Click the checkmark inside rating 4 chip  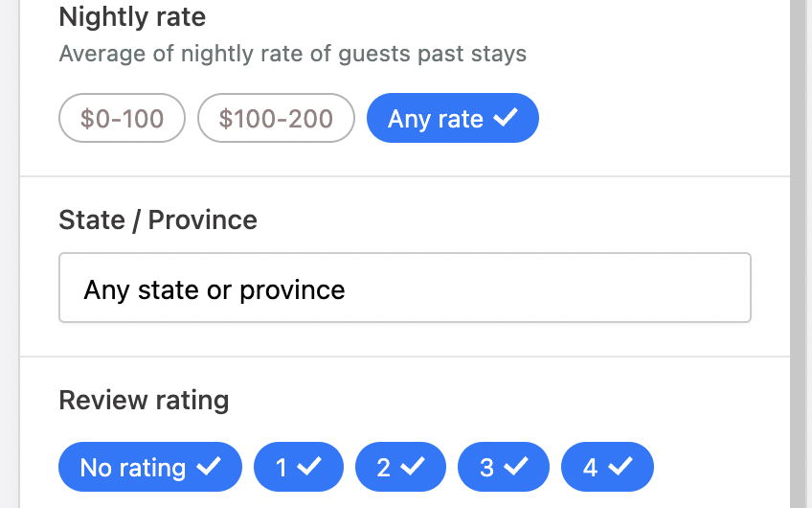tap(620, 466)
